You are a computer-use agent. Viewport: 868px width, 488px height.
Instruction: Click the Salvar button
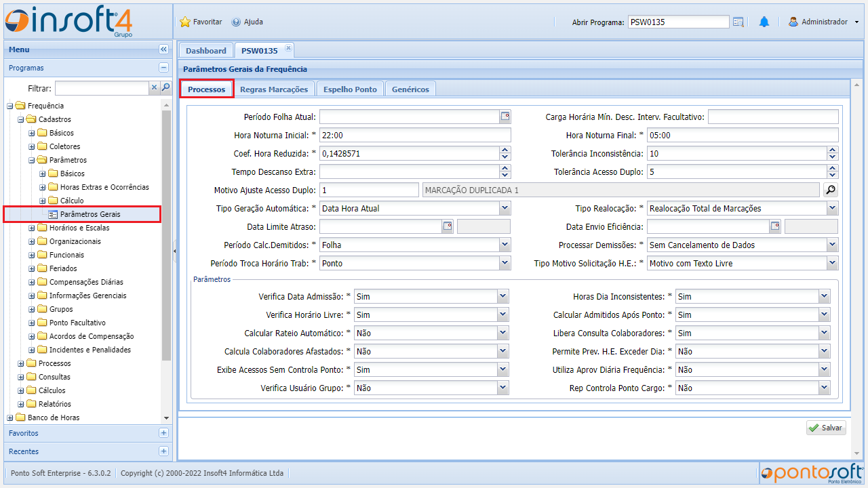(x=826, y=428)
